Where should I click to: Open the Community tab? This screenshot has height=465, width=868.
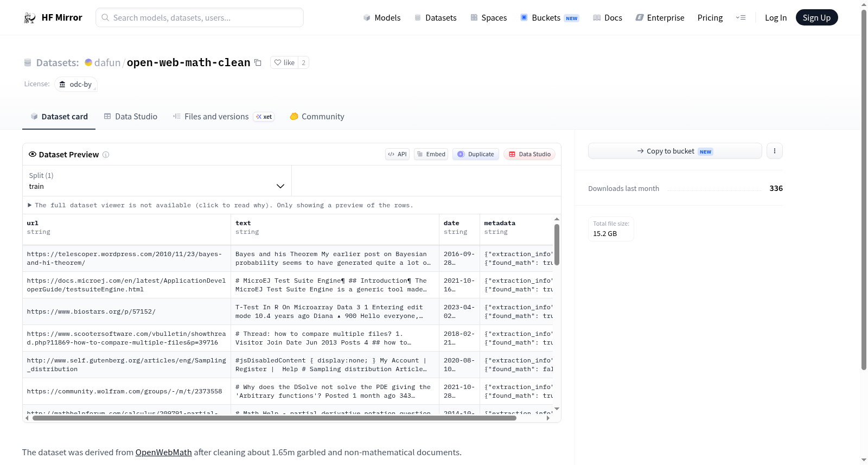coord(317,117)
